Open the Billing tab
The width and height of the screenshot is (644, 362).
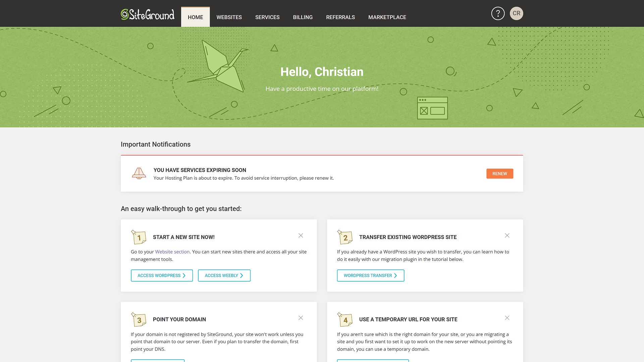[303, 17]
